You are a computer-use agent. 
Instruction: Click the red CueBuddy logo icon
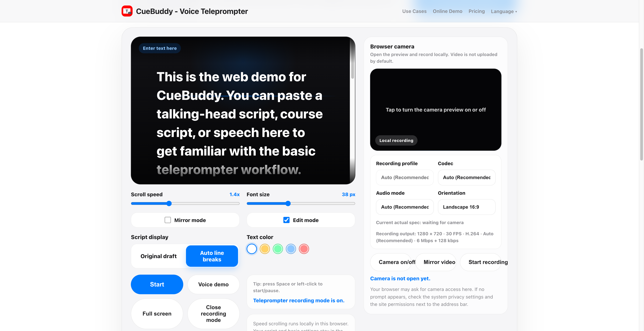(x=127, y=11)
